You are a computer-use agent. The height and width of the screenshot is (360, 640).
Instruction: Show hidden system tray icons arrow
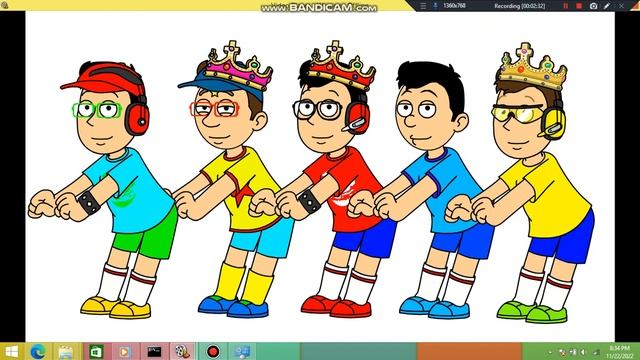pos(550,352)
